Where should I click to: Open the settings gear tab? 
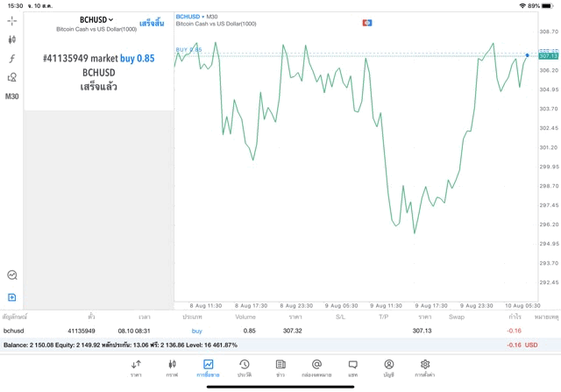pyautogui.click(x=425, y=367)
